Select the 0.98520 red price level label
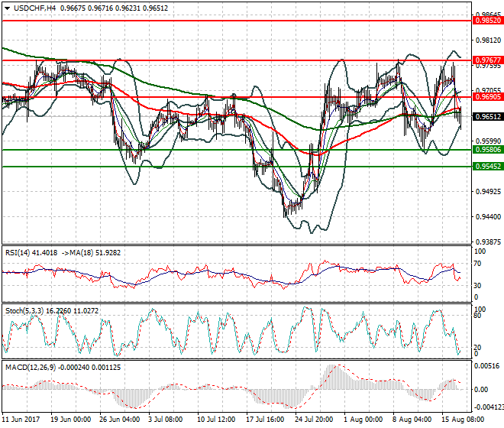 [488, 21]
